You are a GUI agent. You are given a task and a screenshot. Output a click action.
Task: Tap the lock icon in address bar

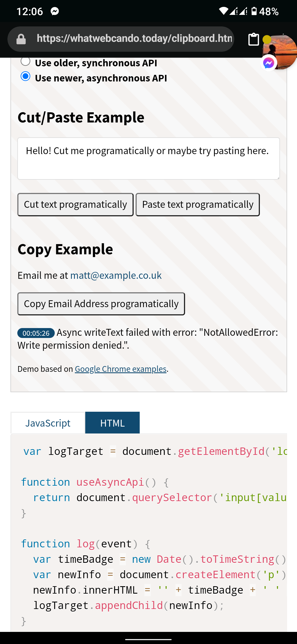[21, 39]
